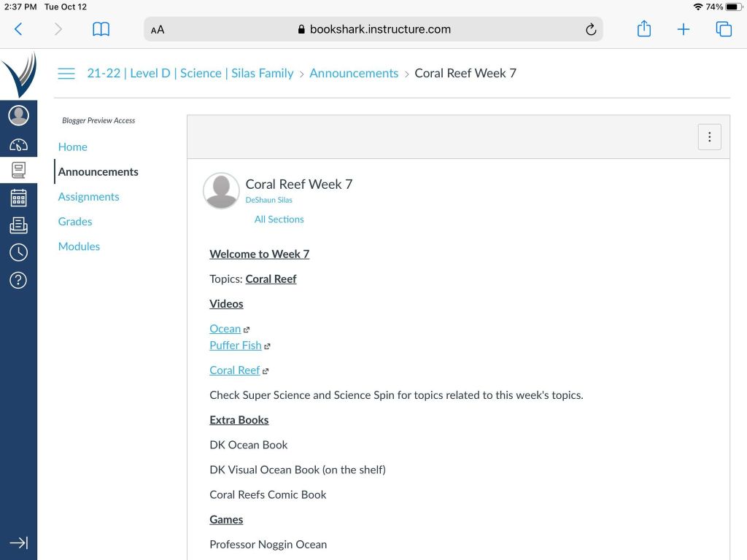The image size is (747, 560).
Task: Open the Inbox icon in sidebar
Action: (18, 225)
